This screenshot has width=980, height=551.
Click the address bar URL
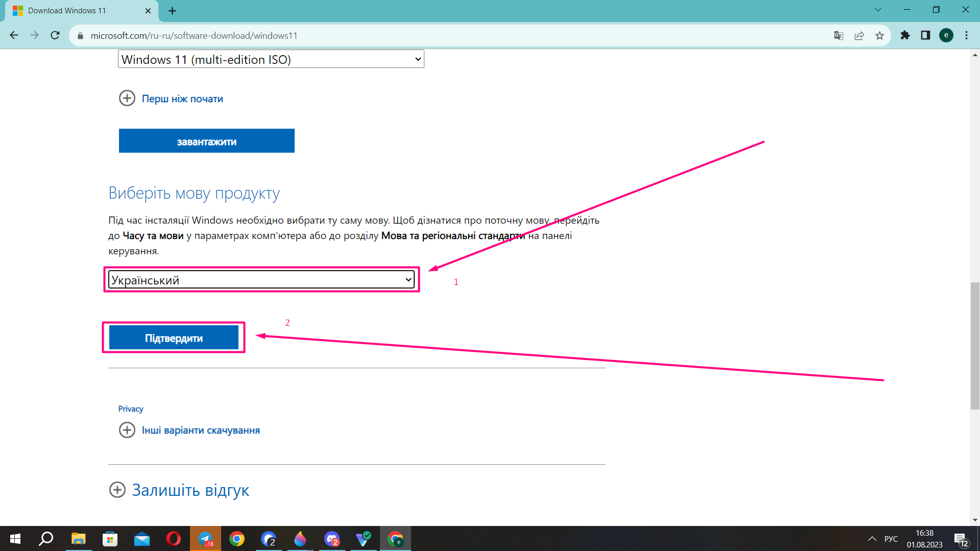point(194,36)
